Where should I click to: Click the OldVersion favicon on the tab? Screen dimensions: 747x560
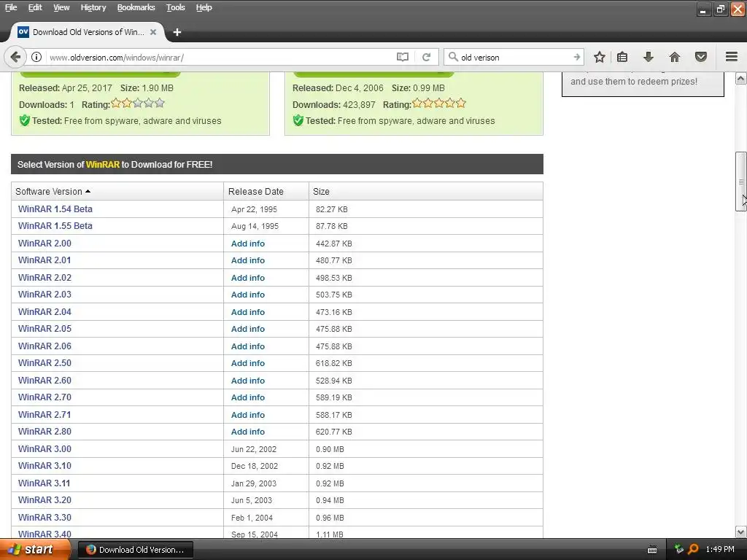click(x=23, y=32)
